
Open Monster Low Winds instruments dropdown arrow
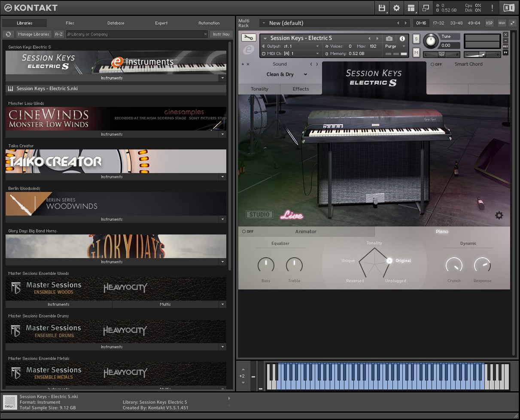pyautogui.click(x=222, y=134)
